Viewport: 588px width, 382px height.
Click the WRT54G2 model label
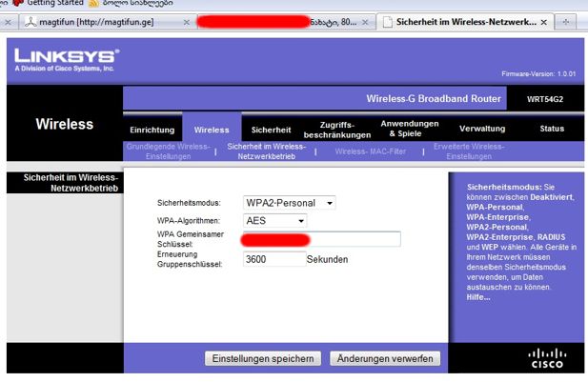coord(545,99)
